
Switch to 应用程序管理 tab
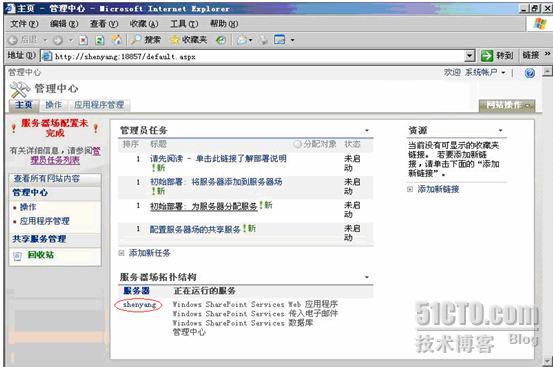tap(99, 105)
